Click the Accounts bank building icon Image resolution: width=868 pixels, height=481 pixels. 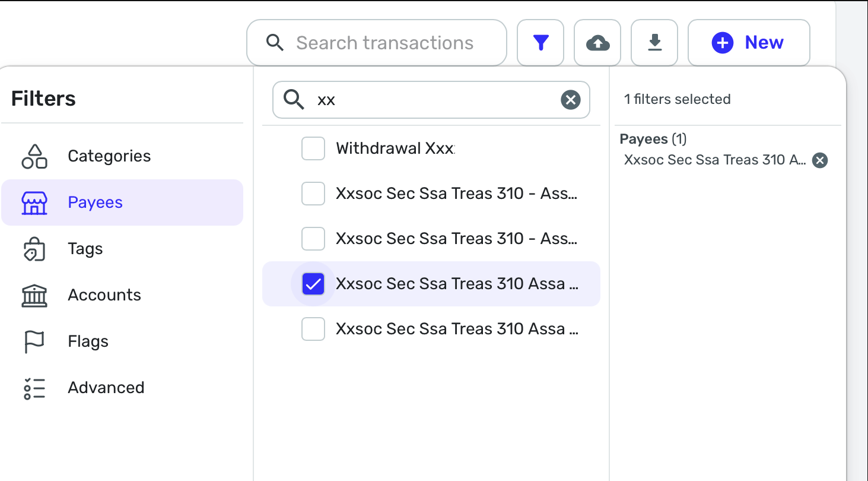pyautogui.click(x=34, y=295)
